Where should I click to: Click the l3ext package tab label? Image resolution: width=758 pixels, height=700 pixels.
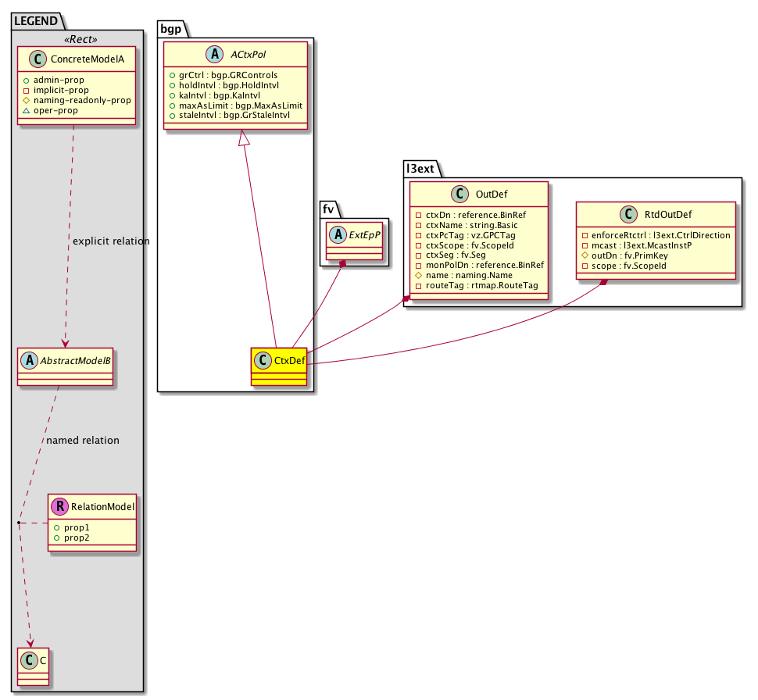tap(421, 167)
